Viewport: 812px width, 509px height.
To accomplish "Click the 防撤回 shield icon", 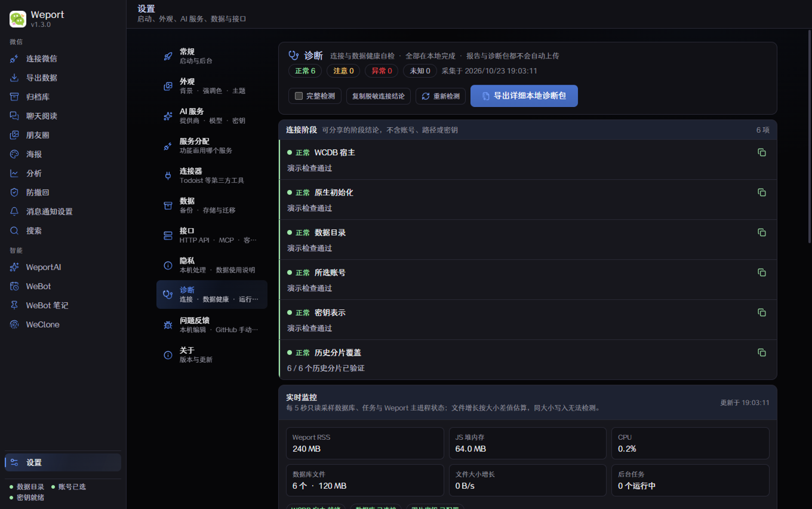I will coord(14,193).
